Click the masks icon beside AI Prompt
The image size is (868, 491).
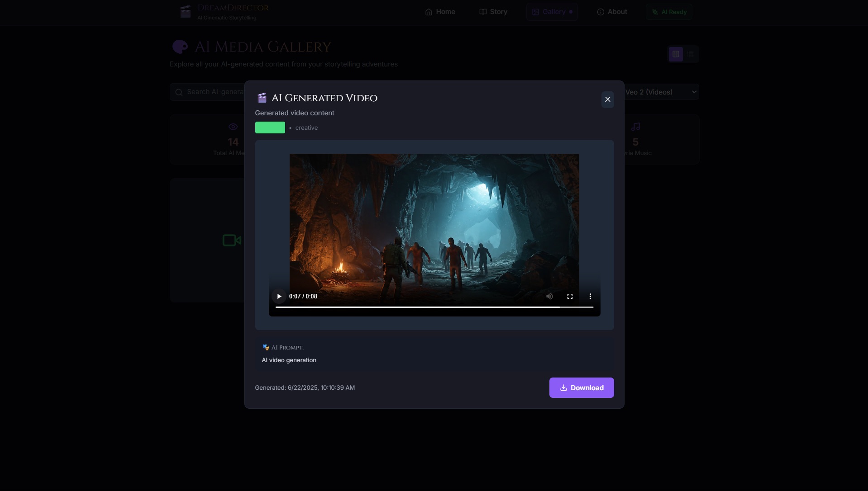point(266,347)
